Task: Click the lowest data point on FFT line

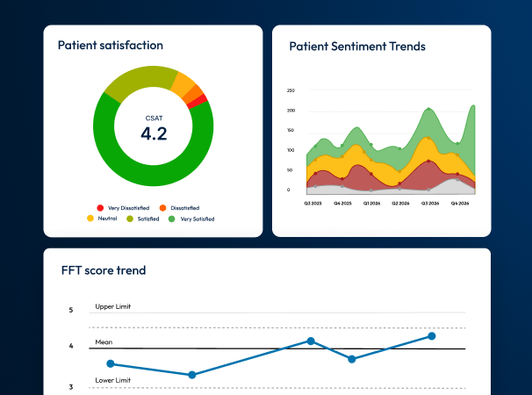Action: pyautogui.click(x=192, y=375)
